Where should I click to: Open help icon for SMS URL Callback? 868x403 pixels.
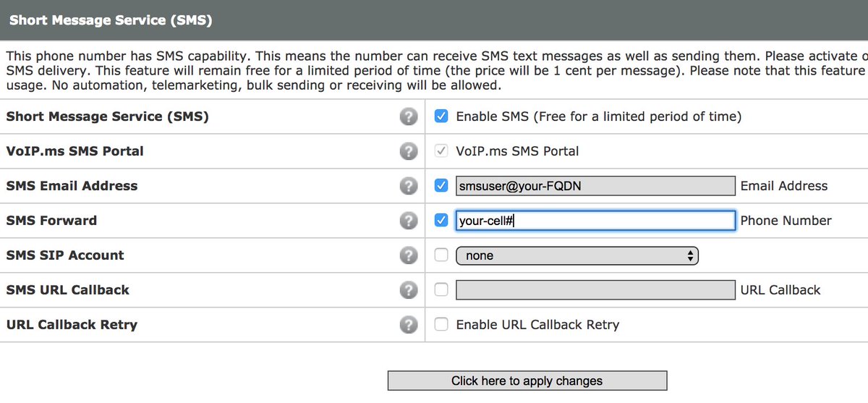pyautogui.click(x=409, y=290)
